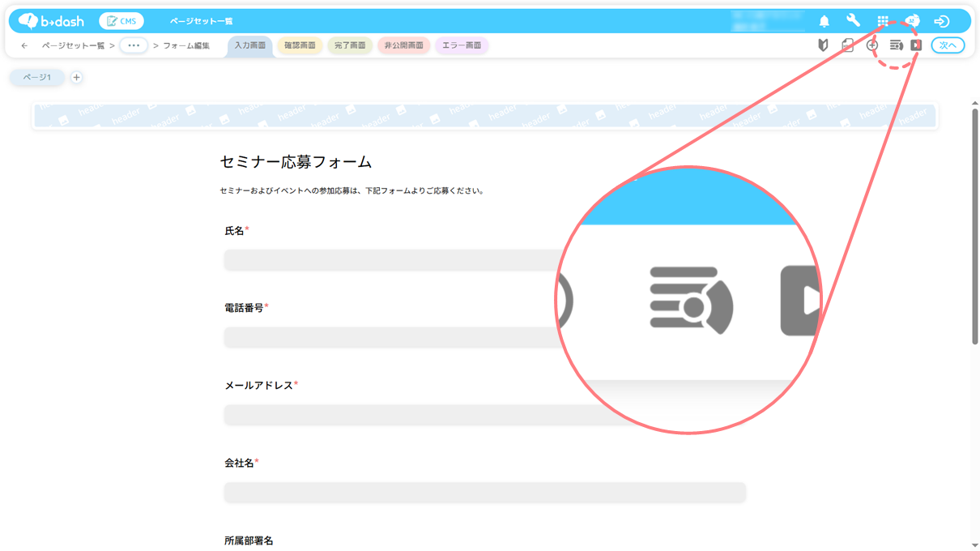
Task: Open the form settings list icon
Action: pos(896,45)
